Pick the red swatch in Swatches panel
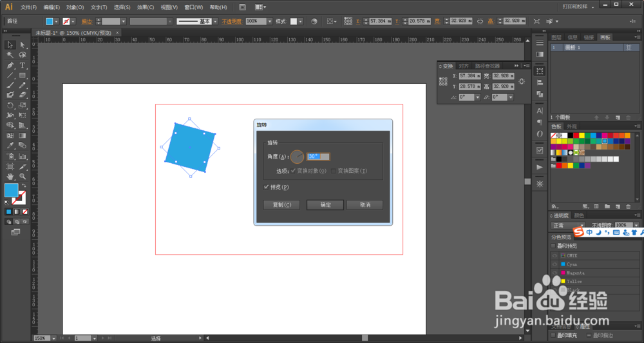Image resolution: width=644 pixels, height=343 pixels. [x=576, y=135]
